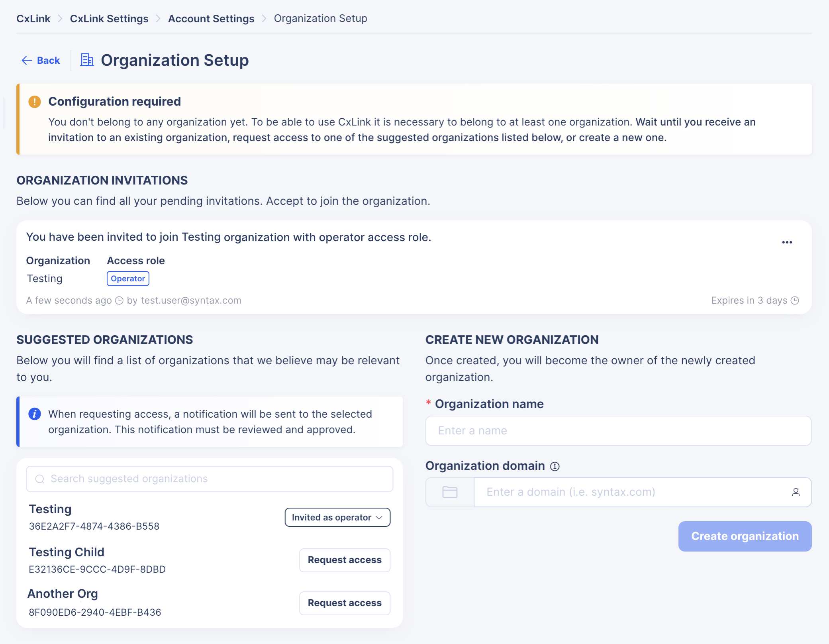Click the folder icon in domain field
829x644 pixels.
click(x=450, y=492)
